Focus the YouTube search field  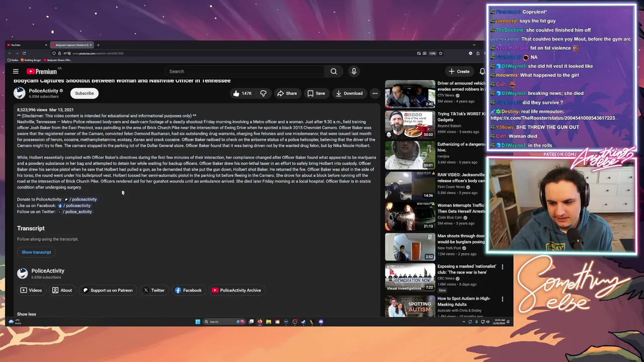pos(245,71)
